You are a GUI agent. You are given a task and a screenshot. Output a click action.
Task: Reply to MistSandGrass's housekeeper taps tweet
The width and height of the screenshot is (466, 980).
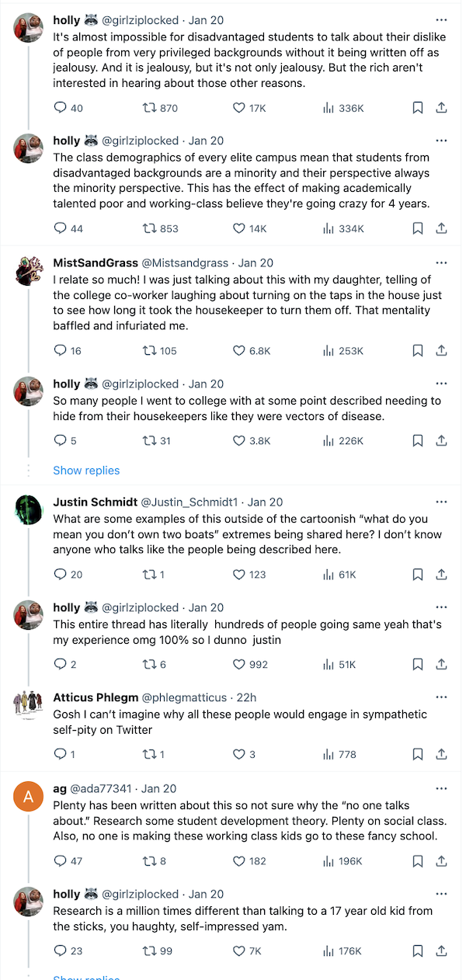coord(61,351)
